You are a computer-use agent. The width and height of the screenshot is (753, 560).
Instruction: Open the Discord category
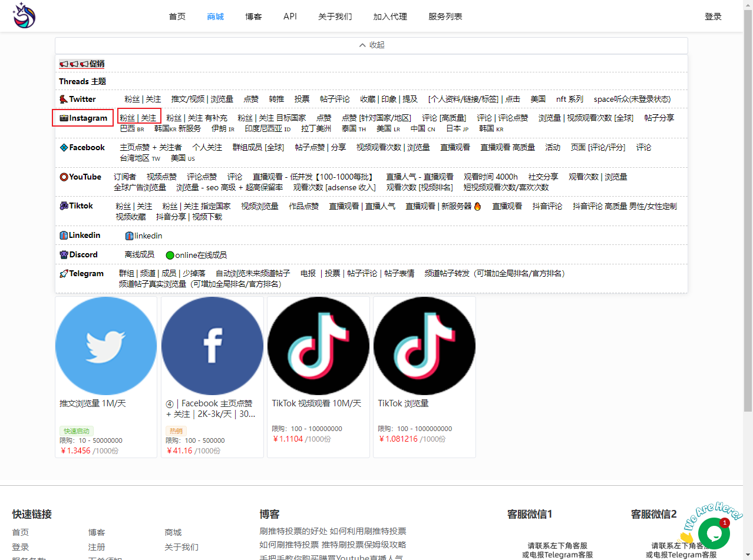click(x=78, y=254)
